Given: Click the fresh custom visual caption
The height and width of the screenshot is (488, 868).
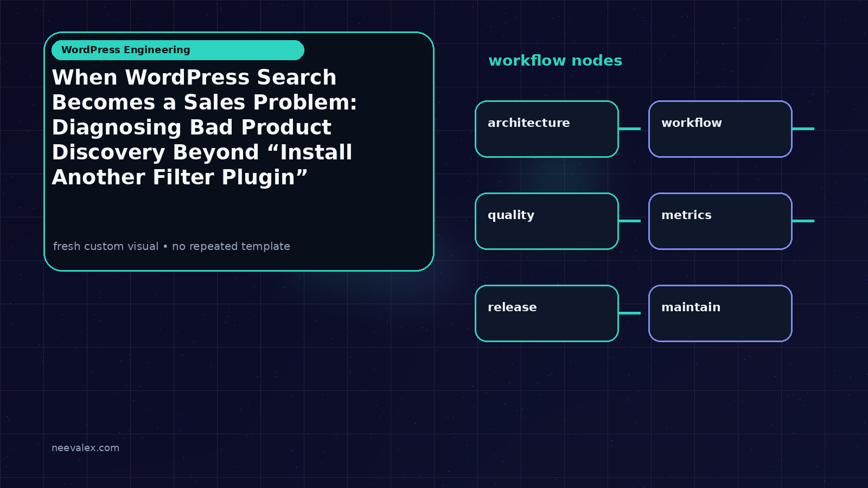Looking at the screenshot, I should coord(171,246).
